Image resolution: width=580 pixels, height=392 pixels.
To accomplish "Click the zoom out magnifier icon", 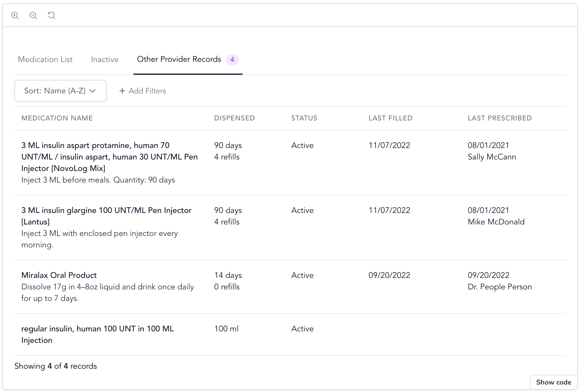I will 33,16.
